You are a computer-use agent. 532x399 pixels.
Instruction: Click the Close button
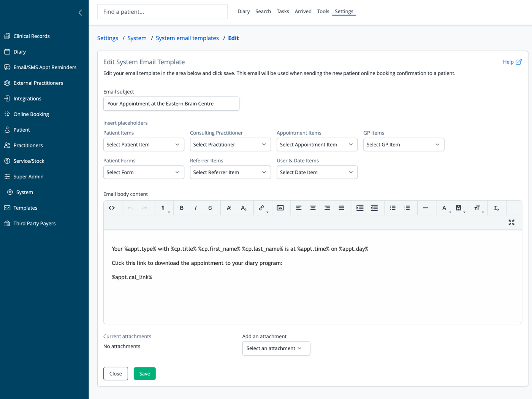point(116,374)
